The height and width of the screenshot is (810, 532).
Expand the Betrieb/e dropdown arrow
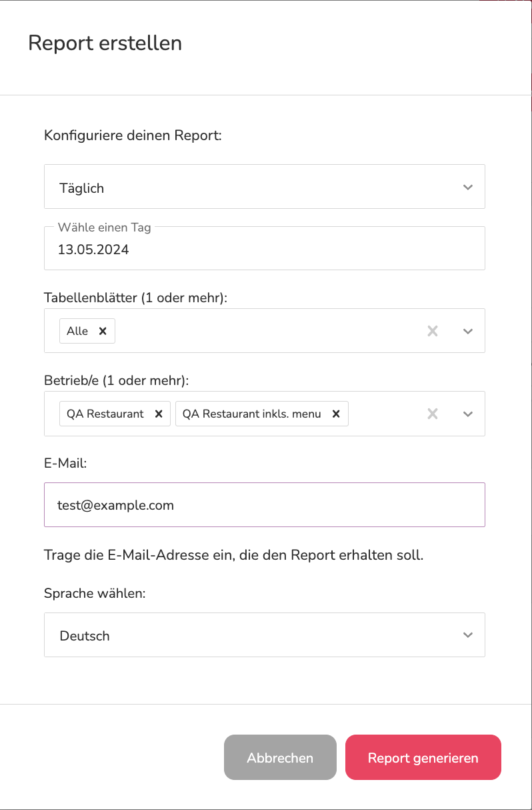(x=468, y=414)
